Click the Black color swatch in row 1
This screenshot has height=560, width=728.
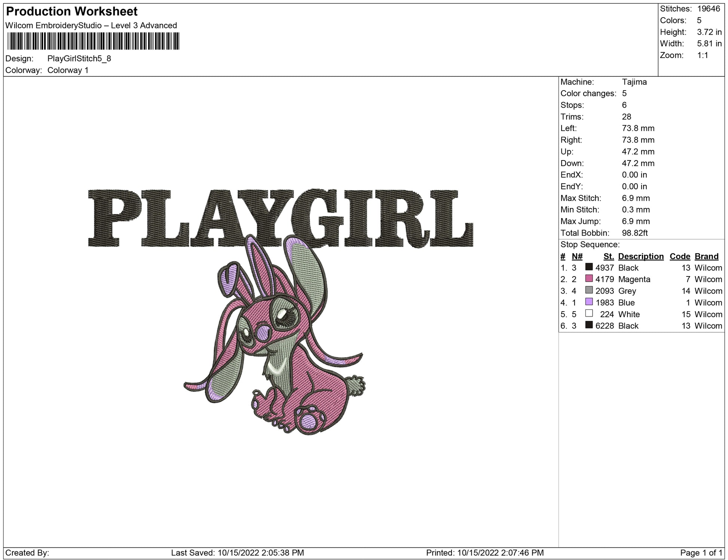(589, 267)
